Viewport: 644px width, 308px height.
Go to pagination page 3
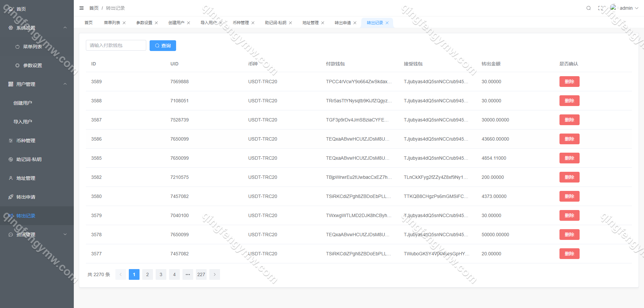tap(161, 274)
